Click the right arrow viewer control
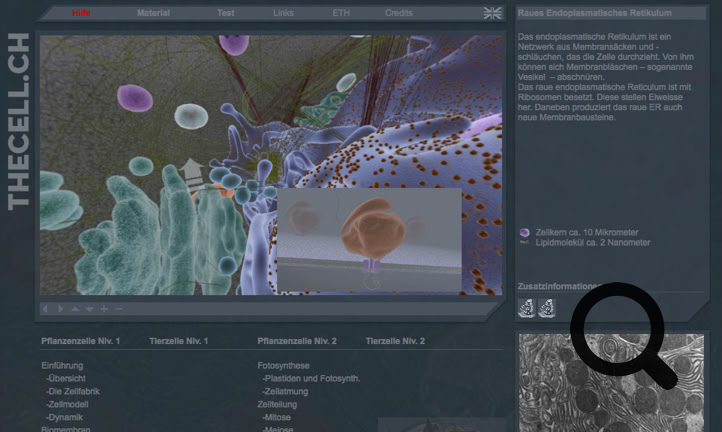 tap(58, 309)
